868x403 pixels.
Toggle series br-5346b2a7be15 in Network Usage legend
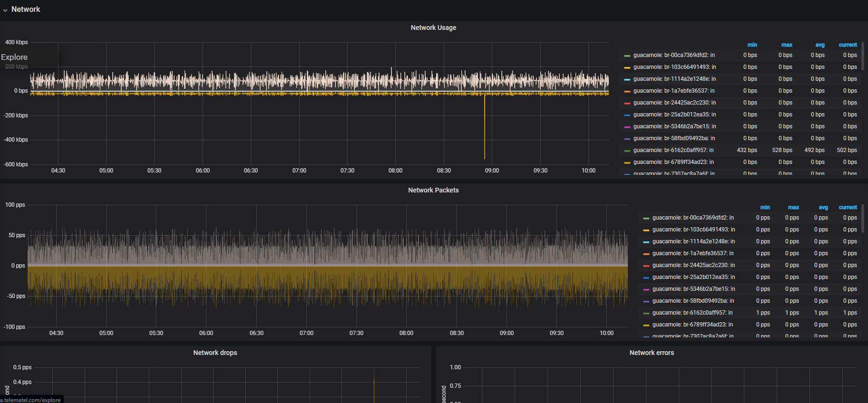click(674, 126)
